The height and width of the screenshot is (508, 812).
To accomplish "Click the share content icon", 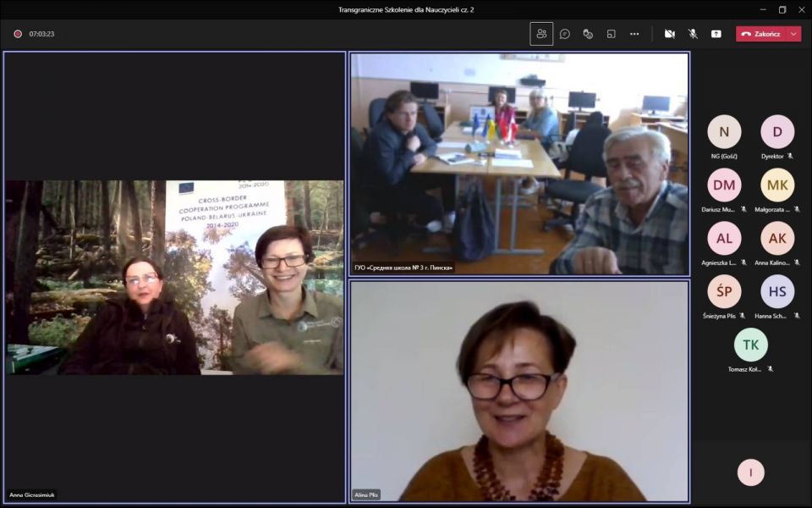I will pos(716,34).
